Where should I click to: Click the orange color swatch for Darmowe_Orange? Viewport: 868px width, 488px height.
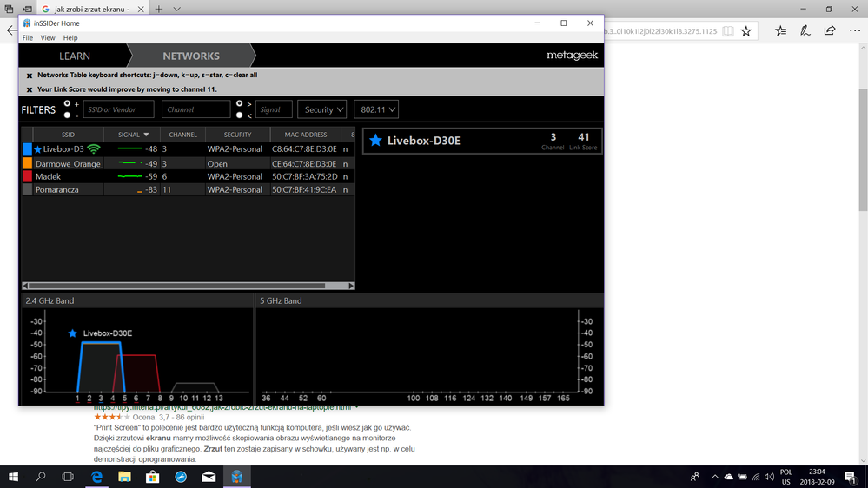point(27,163)
